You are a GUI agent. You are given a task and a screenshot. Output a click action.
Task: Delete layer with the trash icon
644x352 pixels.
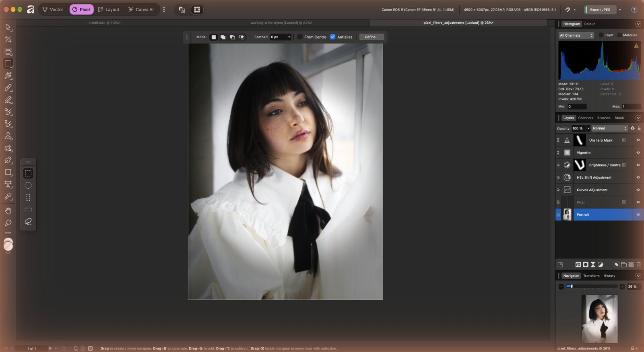coord(638,264)
